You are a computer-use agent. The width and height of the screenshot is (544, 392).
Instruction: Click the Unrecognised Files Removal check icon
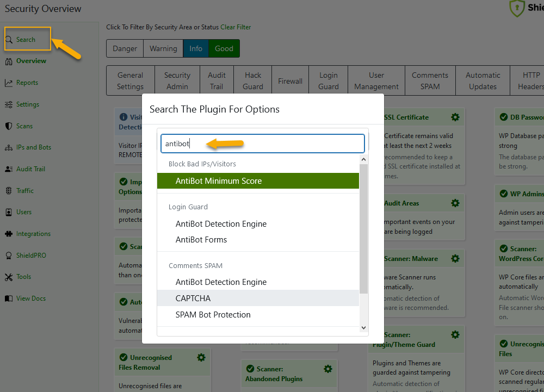click(123, 357)
